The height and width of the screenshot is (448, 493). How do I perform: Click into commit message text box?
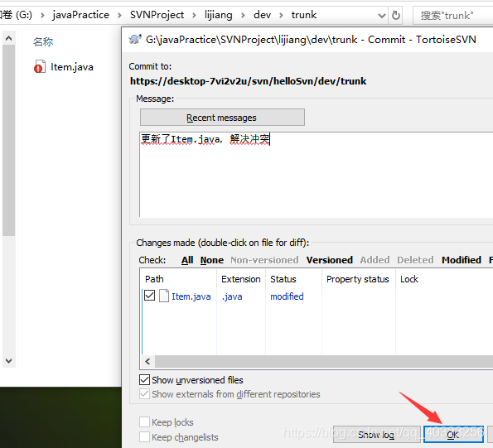[x=316, y=175]
